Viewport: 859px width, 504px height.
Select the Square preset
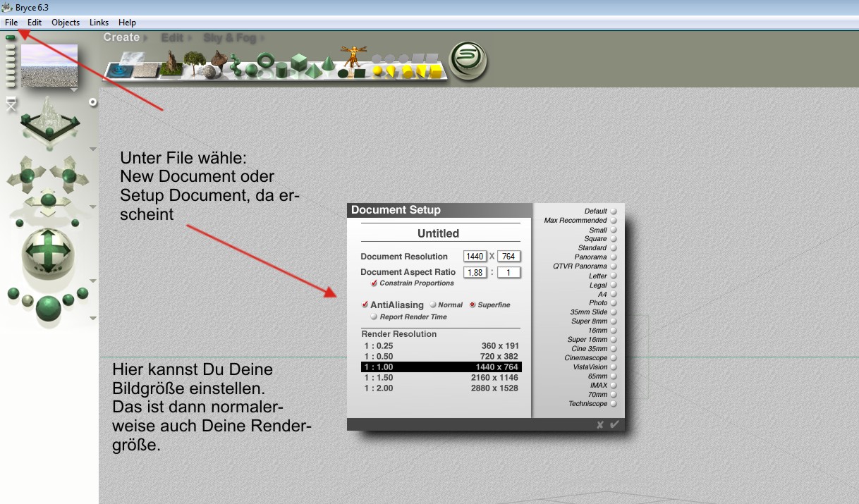[613, 239]
